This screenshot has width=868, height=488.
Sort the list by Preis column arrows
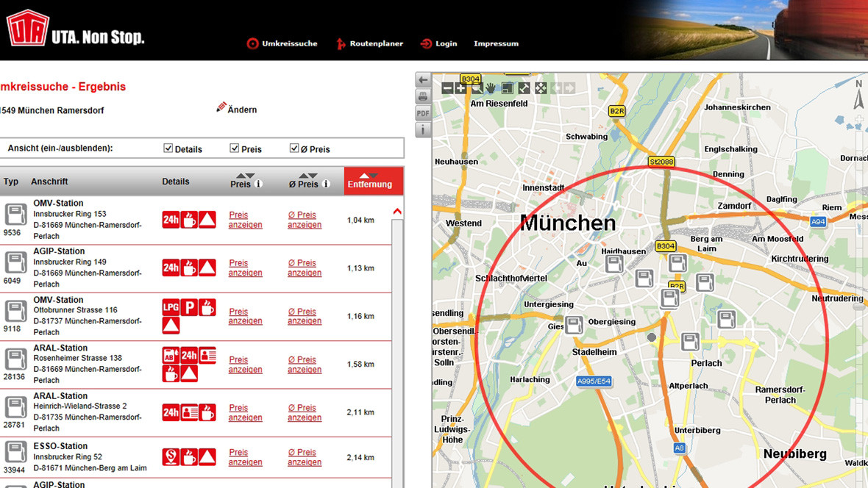(x=245, y=176)
